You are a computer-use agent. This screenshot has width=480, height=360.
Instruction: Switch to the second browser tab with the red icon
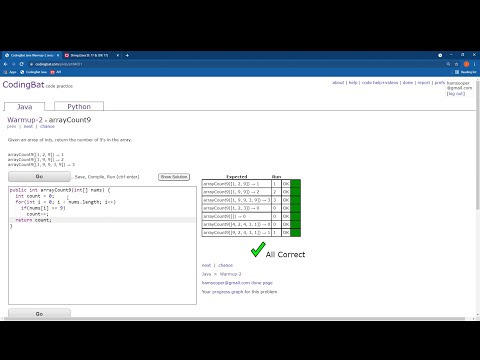(x=90, y=55)
